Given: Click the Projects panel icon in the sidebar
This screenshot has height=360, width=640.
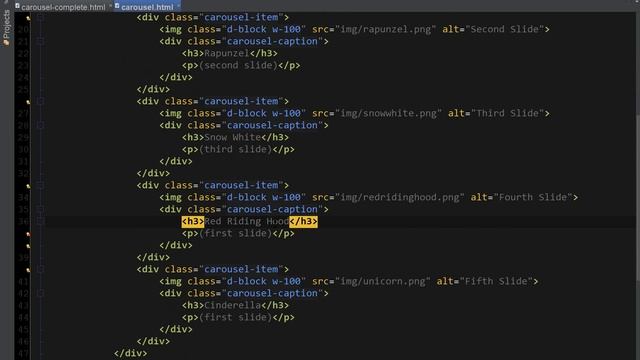Looking at the screenshot, I should tap(6, 42).
